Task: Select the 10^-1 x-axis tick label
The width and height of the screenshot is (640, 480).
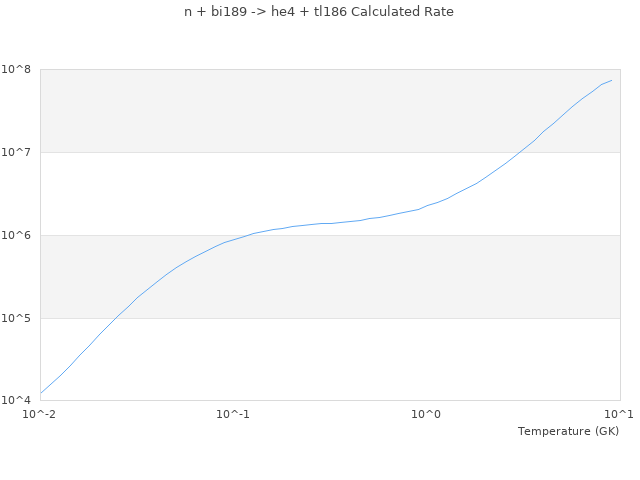Action: [x=233, y=414]
